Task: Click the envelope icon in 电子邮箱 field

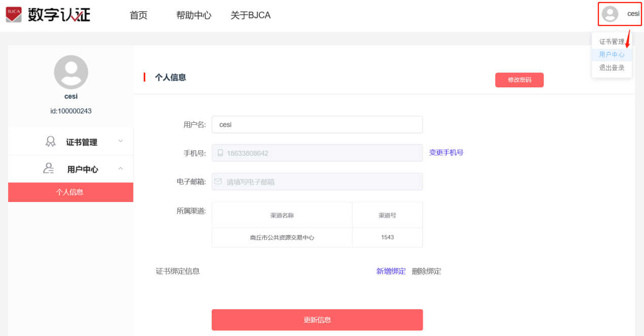Action: 218,181
